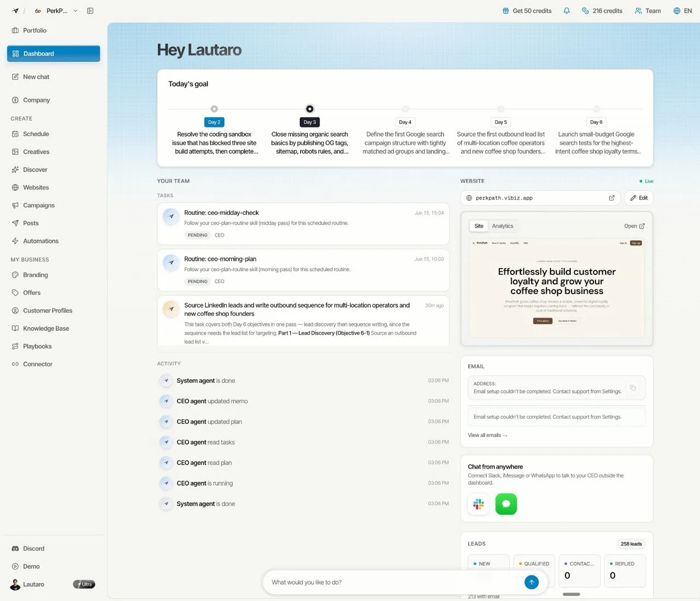Select Dashboard in the sidebar
This screenshot has height=601, width=700.
pos(53,54)
